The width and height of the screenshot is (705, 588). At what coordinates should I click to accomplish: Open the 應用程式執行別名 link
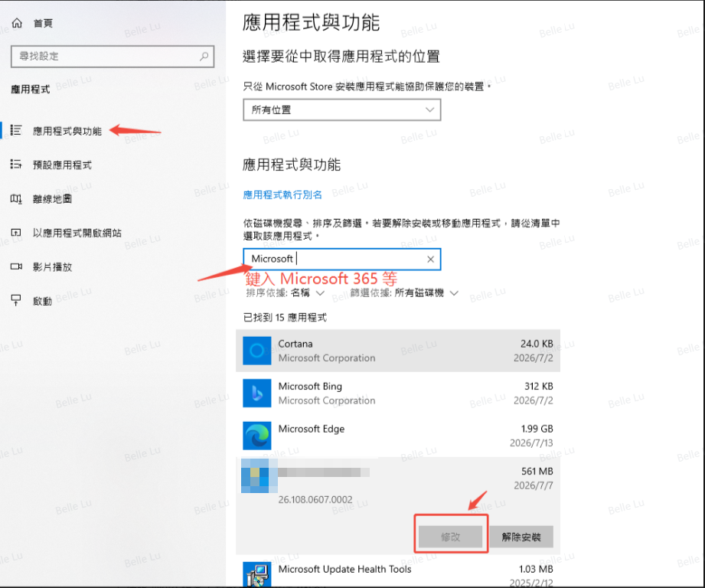(282, 194)
